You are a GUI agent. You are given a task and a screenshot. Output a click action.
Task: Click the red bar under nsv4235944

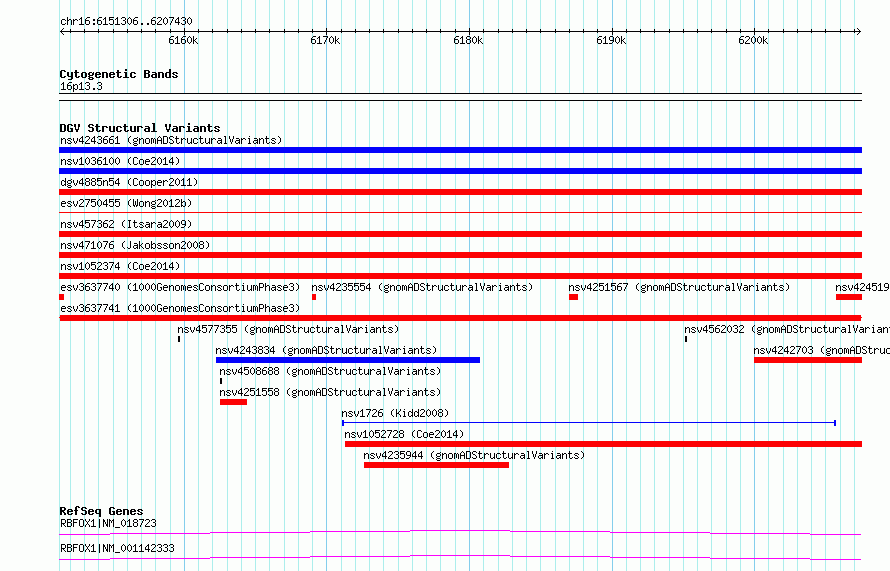click(436, 465)
